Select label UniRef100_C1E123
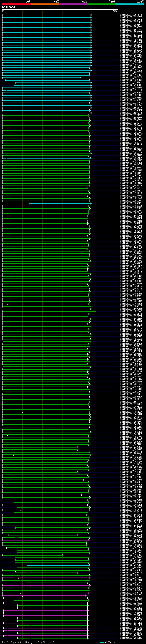 131,115
